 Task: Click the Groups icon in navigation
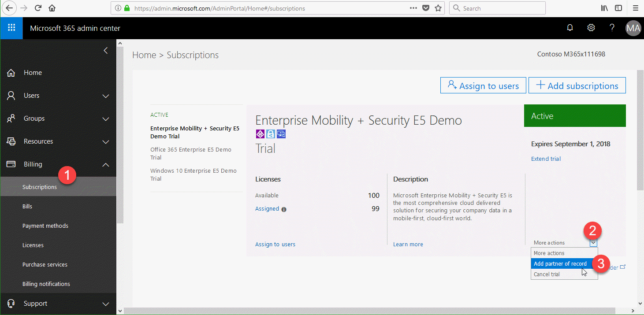(x=11, y=119)
